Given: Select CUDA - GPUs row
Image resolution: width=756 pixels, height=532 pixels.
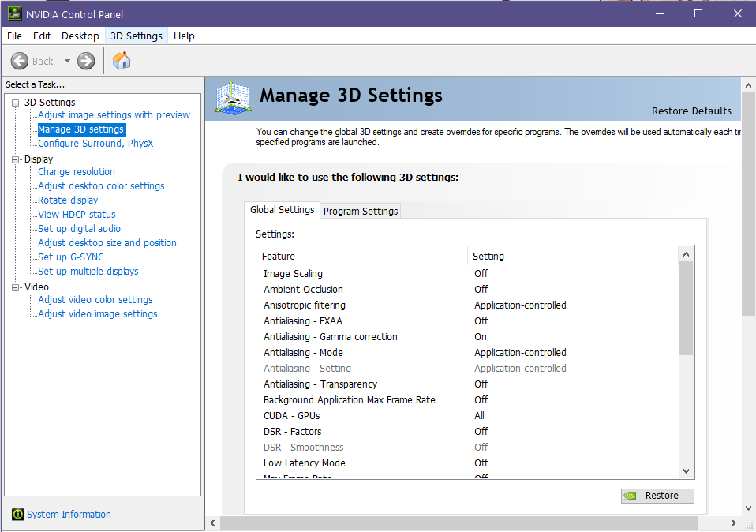Looking at the screenshot, I should tap(468, 416).
